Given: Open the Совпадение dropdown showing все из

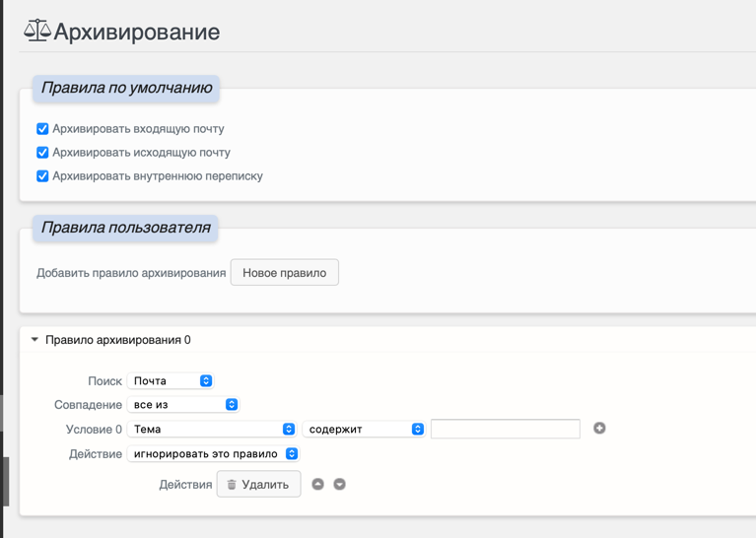Looking at the screenshot, I should [183, 405].
